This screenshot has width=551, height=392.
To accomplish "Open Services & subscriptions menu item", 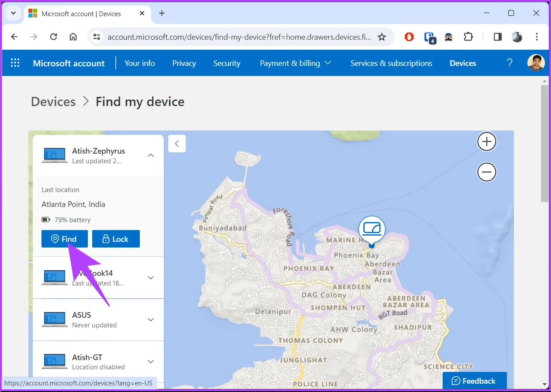I will tap(391, 63).
